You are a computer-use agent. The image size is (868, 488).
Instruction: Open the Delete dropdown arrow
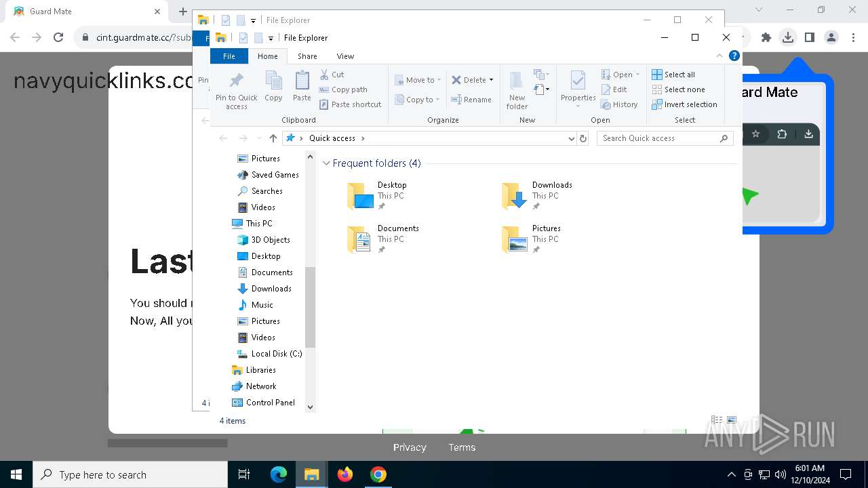pyautogui.click(x=491, y=80)
